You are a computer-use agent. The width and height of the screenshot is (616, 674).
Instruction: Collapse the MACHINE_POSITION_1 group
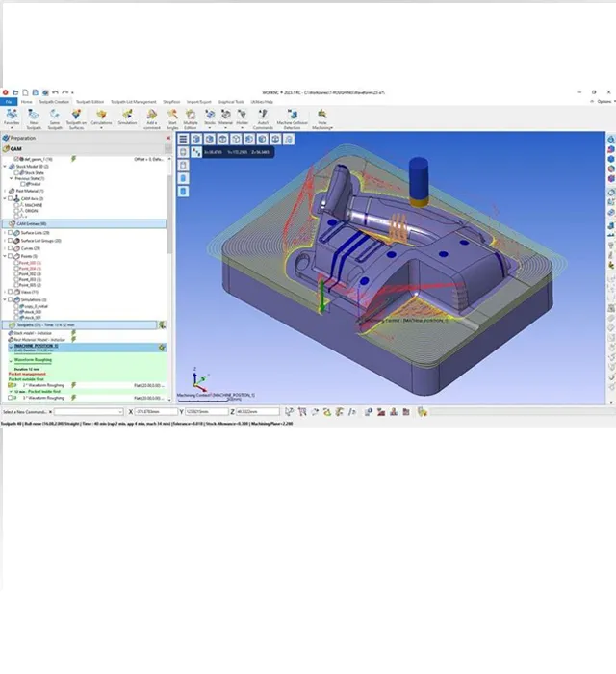(x=11, y=346)
